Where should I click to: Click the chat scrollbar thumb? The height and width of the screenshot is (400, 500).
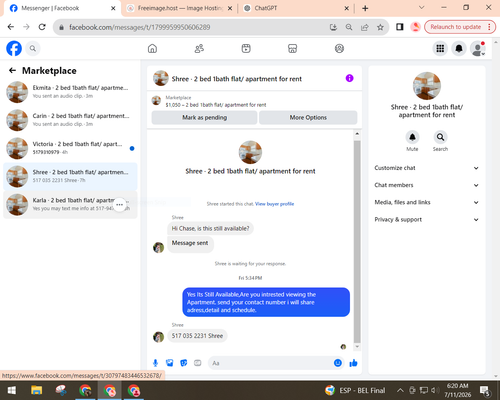[357, 242]
